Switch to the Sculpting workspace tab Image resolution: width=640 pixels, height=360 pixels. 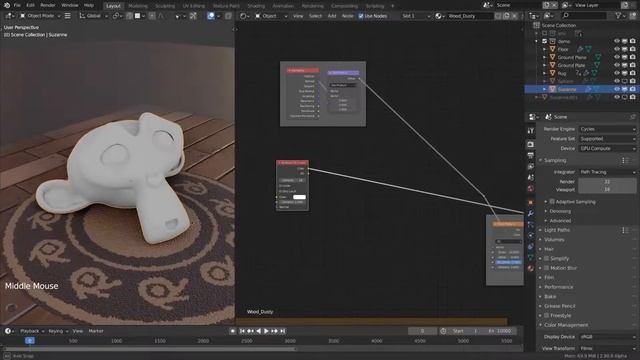click(164, 6)
